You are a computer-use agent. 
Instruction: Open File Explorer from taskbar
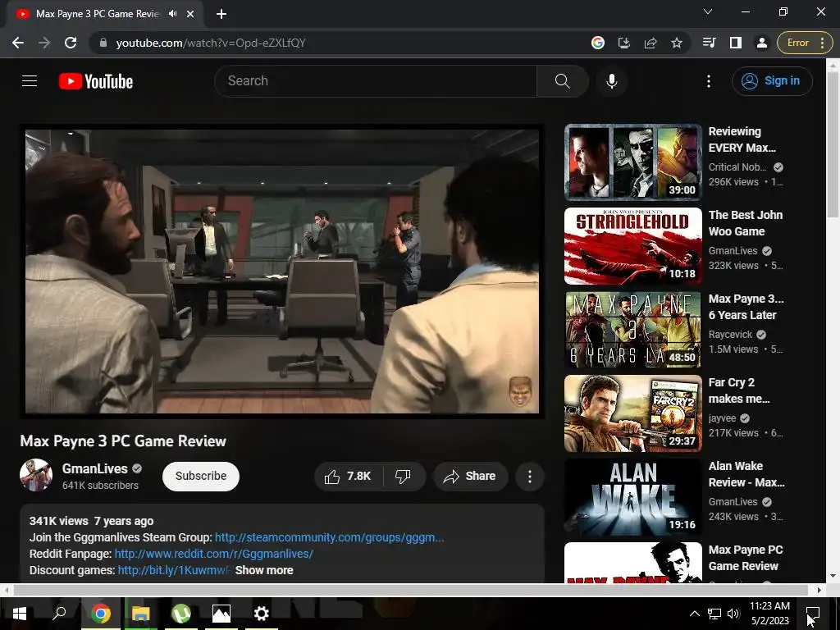[141, 614]
